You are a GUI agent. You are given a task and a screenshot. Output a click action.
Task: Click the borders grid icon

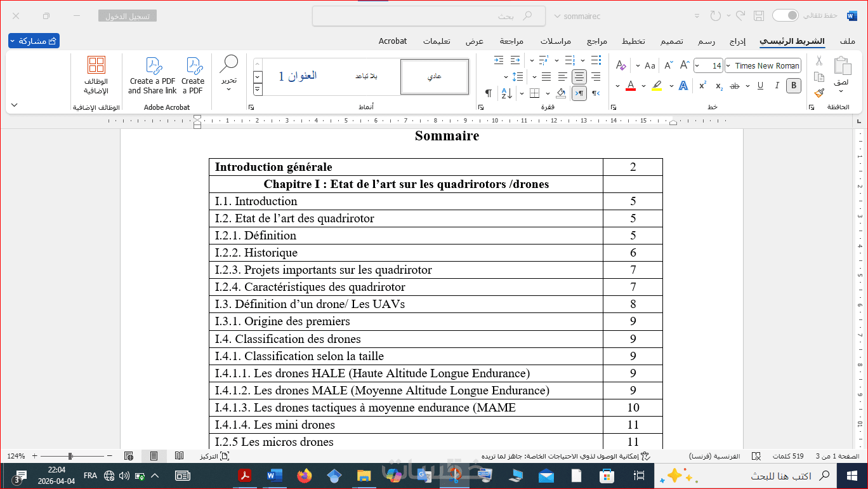point(534,93)
